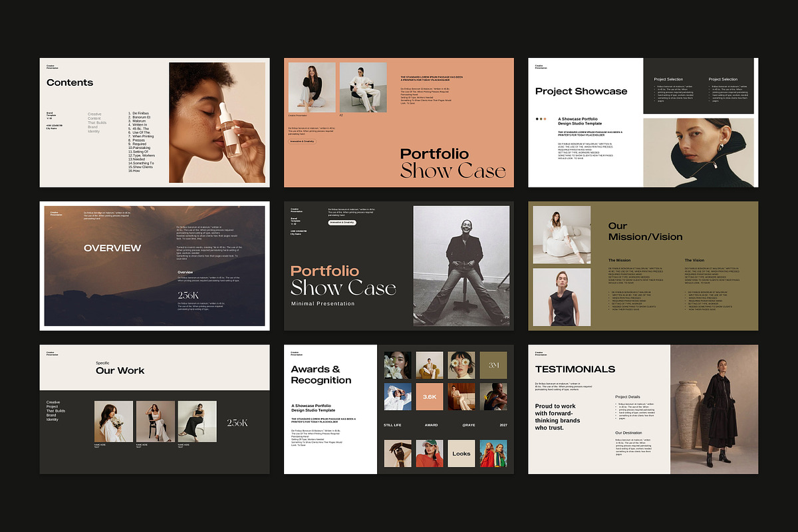The height and width of the screenshot is (532, 798).
Task: Select the 'Our Destination' subheading
Action: (x=628, y=433)
